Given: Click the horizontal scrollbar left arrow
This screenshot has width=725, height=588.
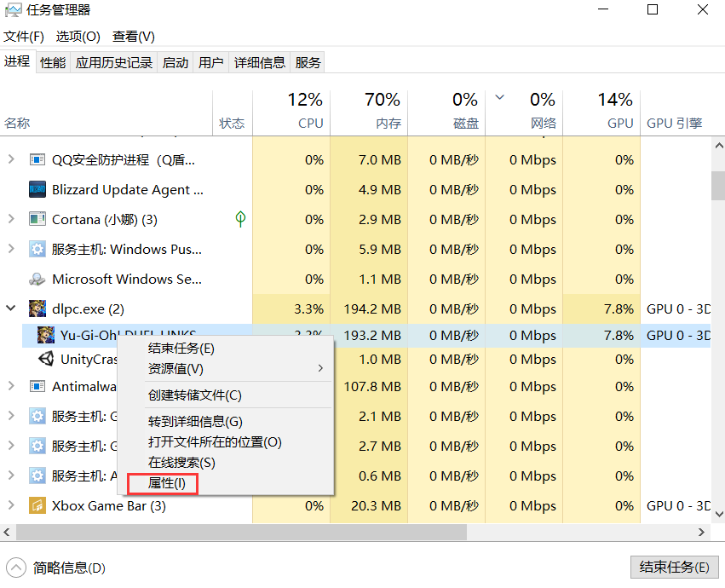Looking at the screenshot, I should click(7, 532).
